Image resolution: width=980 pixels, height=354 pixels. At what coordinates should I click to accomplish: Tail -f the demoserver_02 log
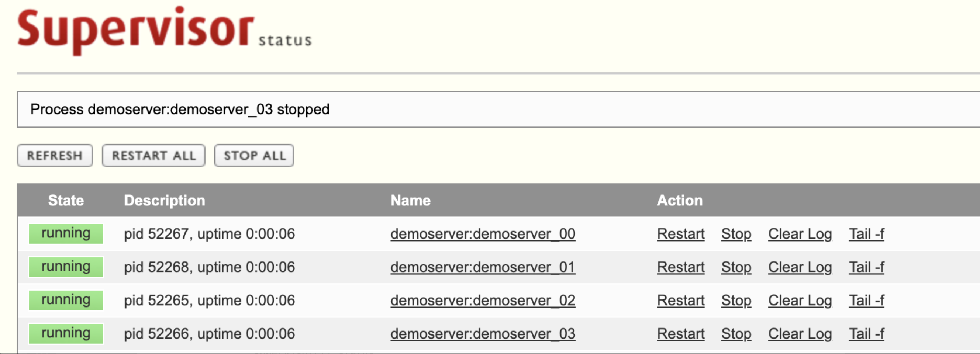[866, 301]
